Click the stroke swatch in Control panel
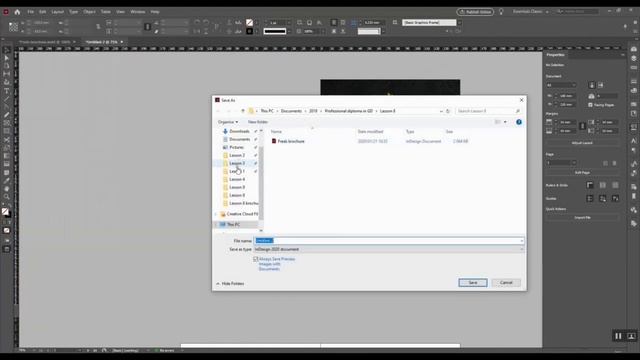This screenshot has width=640, height=360. 249,31
